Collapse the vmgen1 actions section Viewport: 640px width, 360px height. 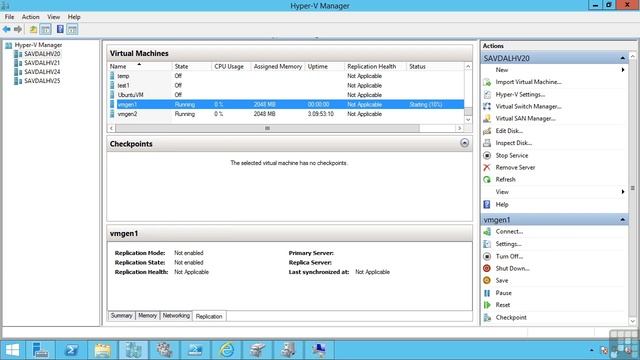coord(622,220)
